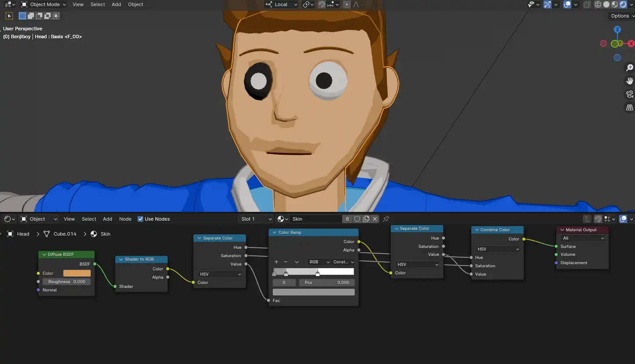Image resolution: width=635 pixels, height=364 pixels.
Task: Enable the Use Nodes checkbox
Action: pos(140,218)
